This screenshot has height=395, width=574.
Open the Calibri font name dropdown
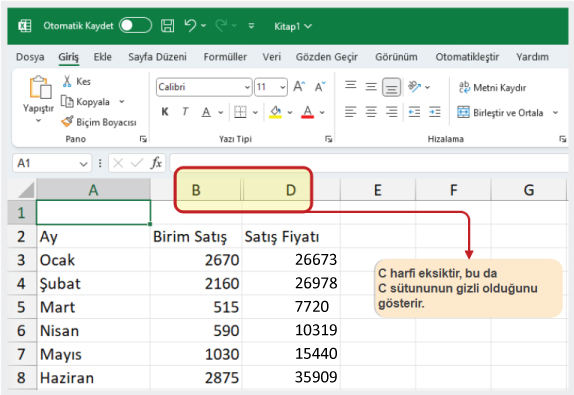click(247, 87)
